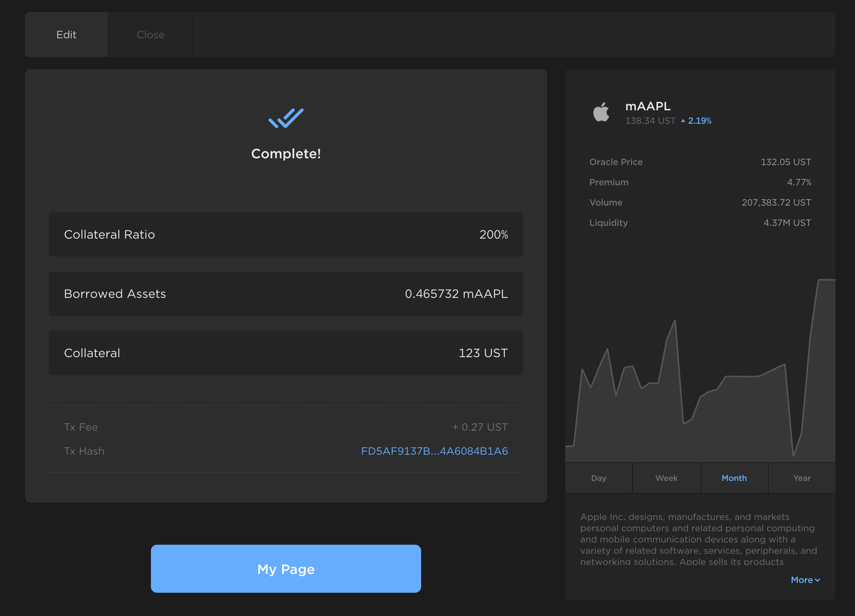Click the Collateral 123 UST row
This screenshot has height=616, width=855.
[x=286, y=353]
